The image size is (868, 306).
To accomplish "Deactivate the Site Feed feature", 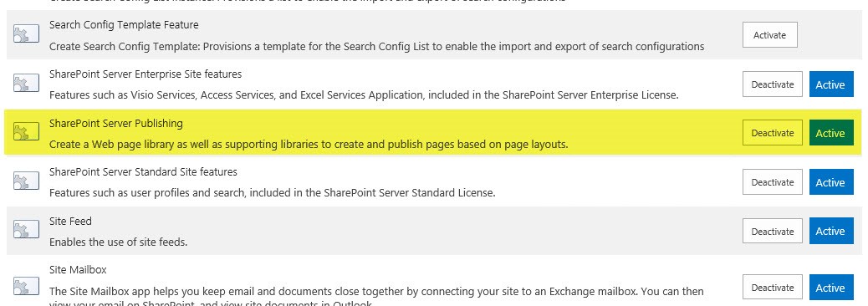I will click(x=772, y=231).
